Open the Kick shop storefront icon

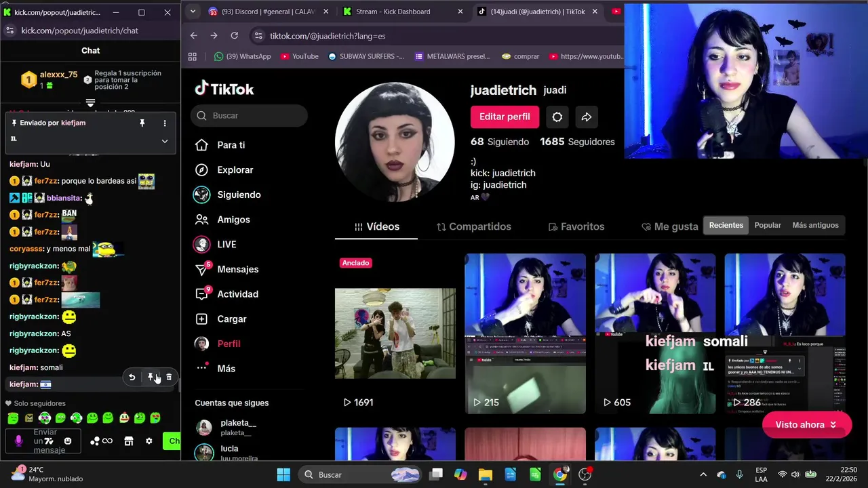129,441
